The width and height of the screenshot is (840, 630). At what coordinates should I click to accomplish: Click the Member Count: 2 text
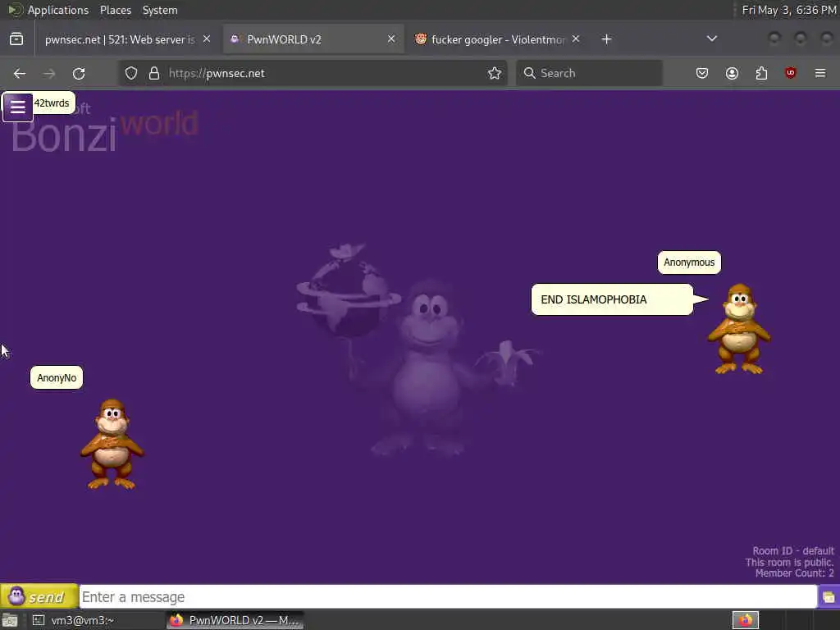[x=794, y=573]
